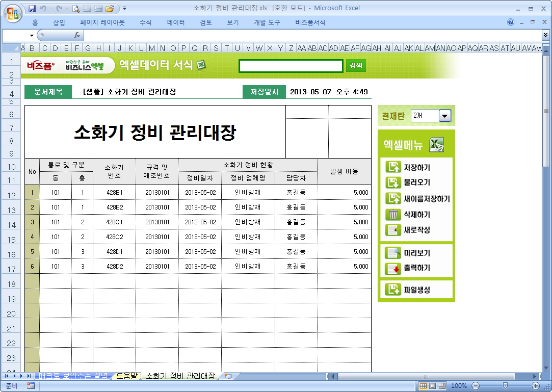
Task: Switch to Page Layout view in status bar
Action: (x=432, y=386)
